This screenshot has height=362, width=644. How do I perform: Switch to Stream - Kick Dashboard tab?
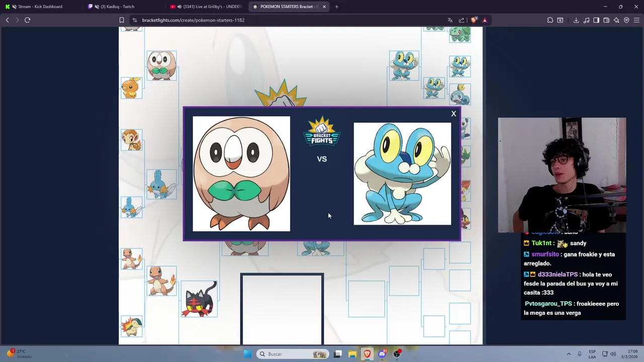(x=40, y=7)
